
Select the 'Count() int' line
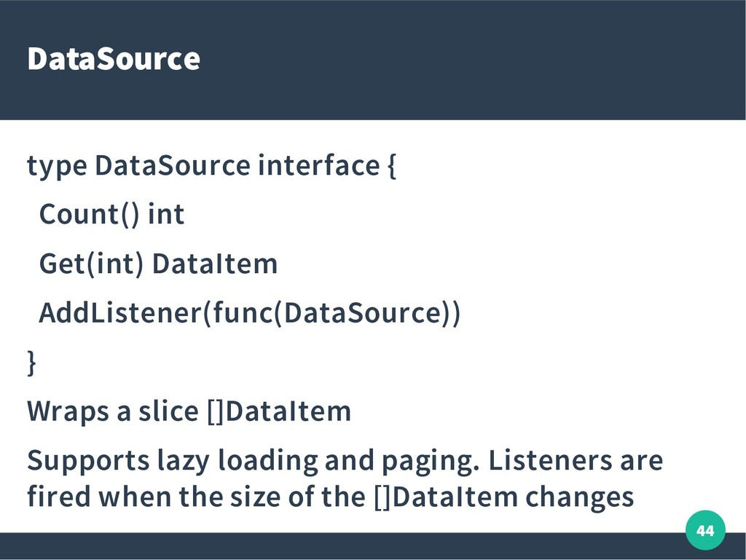click(111, 214)
